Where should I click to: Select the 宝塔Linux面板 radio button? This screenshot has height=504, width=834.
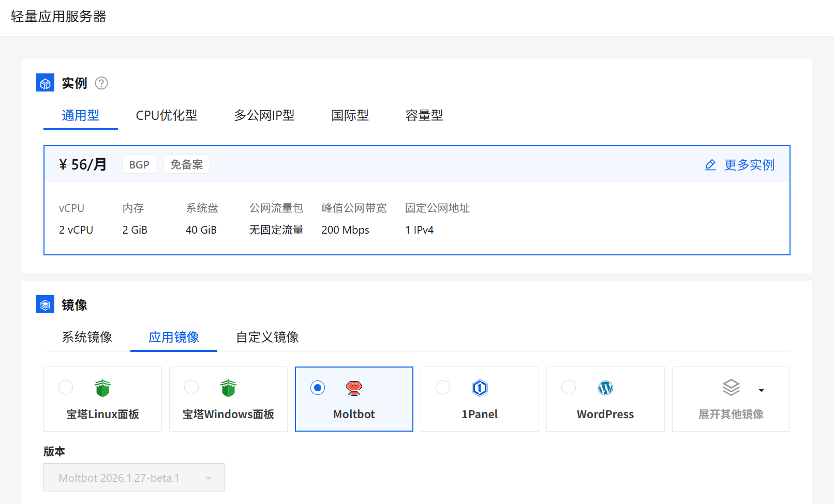point(66,387)
